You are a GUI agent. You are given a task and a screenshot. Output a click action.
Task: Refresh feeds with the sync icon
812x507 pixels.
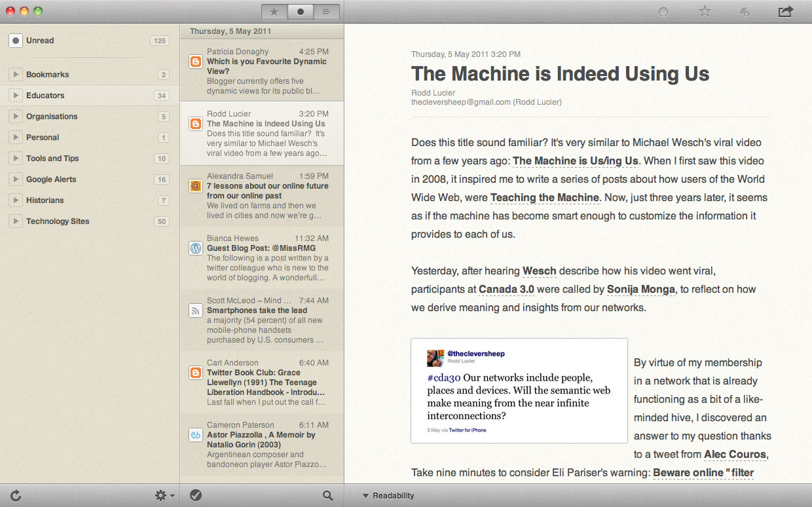[16, 496]
